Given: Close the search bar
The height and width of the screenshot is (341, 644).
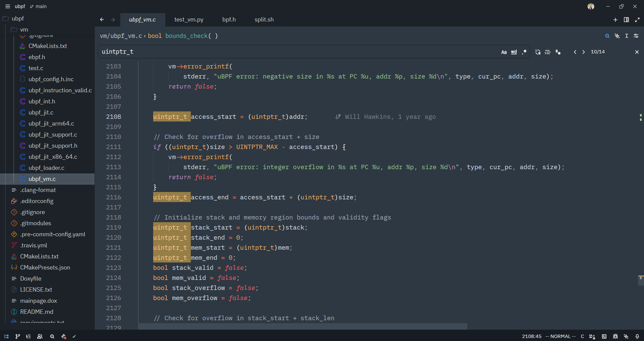Looking at the screenshot, I should tap(637, 52).
